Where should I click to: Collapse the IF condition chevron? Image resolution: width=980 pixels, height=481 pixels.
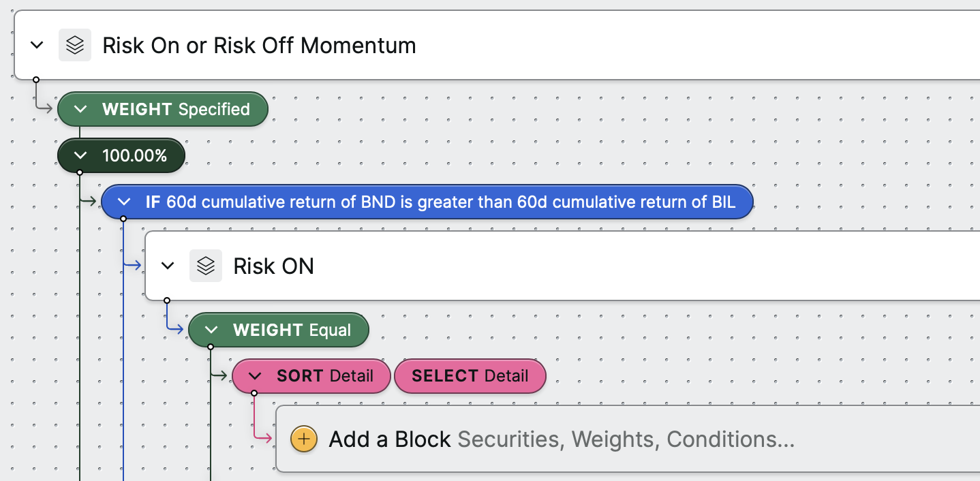[124, 202]
